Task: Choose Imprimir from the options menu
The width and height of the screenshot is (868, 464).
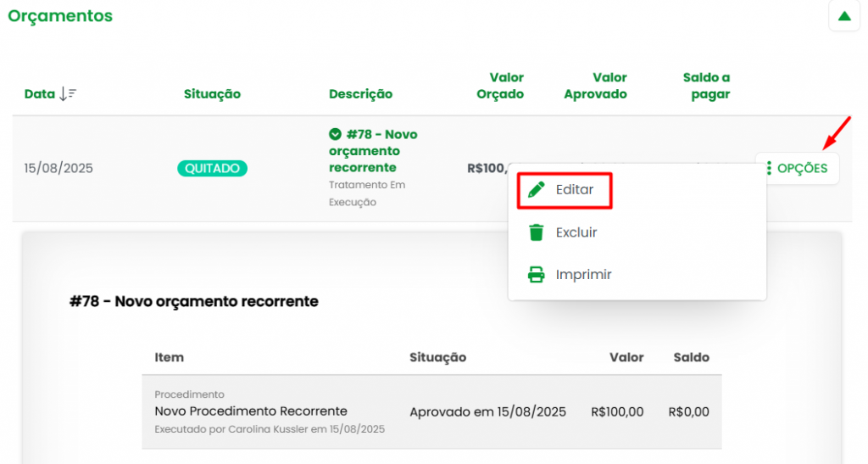Action: (583, 275)
